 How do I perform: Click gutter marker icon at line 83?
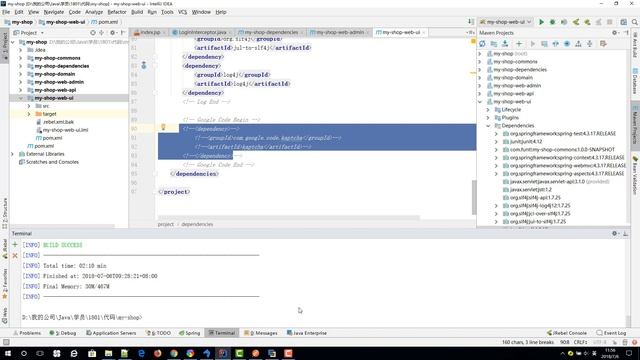pyautogui.click(x=144, y=65)
